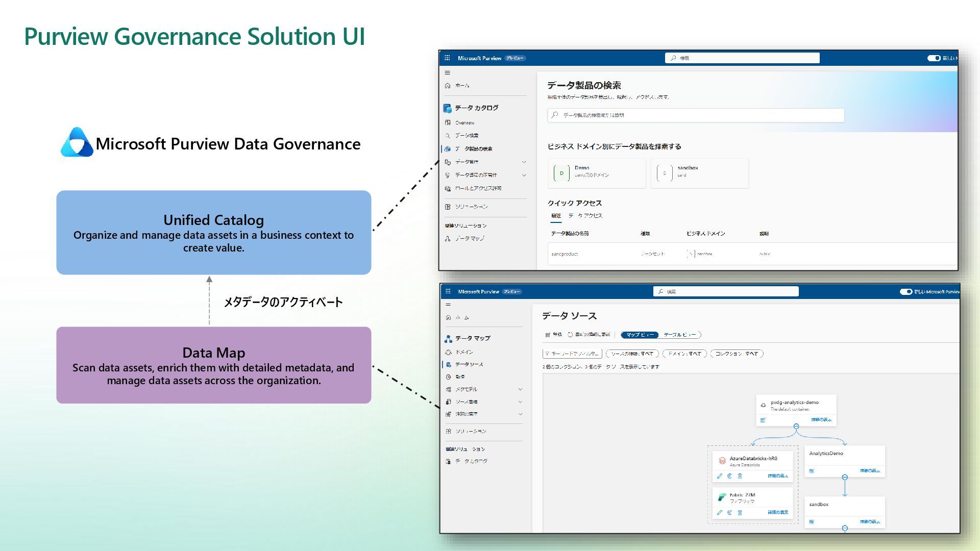Expand the メタモデル sidebar chevron
This screenshot has width=980, height=551.
tap(520, 389)
